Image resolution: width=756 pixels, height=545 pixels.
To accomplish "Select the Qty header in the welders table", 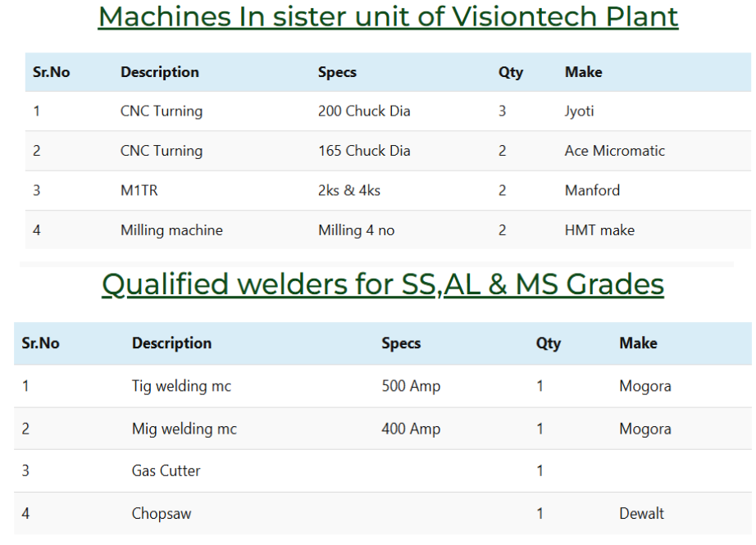I will [x=549, y=343].
